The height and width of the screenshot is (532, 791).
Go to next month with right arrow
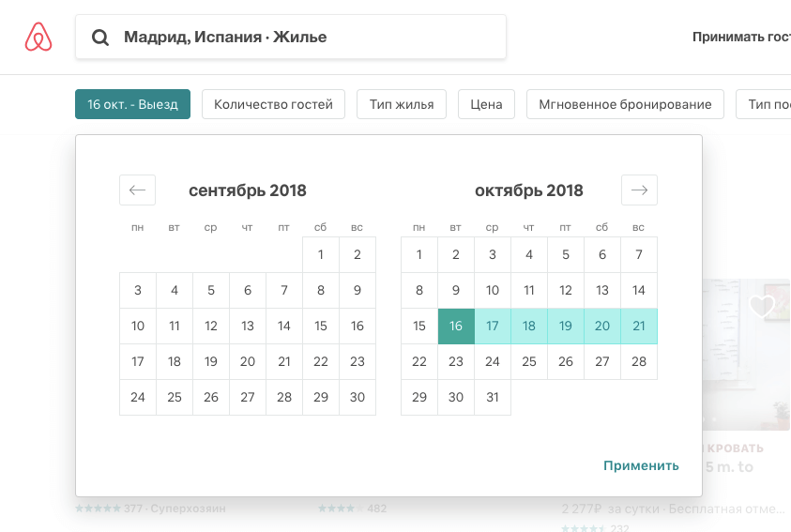pyautogui.click(x=639, y=190)
